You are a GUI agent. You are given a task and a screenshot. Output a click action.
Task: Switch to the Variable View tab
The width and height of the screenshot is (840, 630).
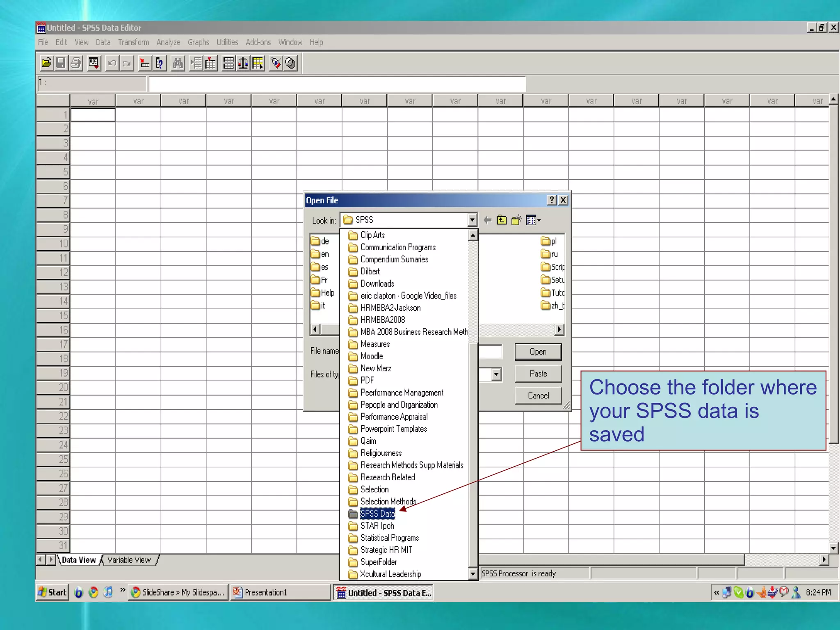129,560
